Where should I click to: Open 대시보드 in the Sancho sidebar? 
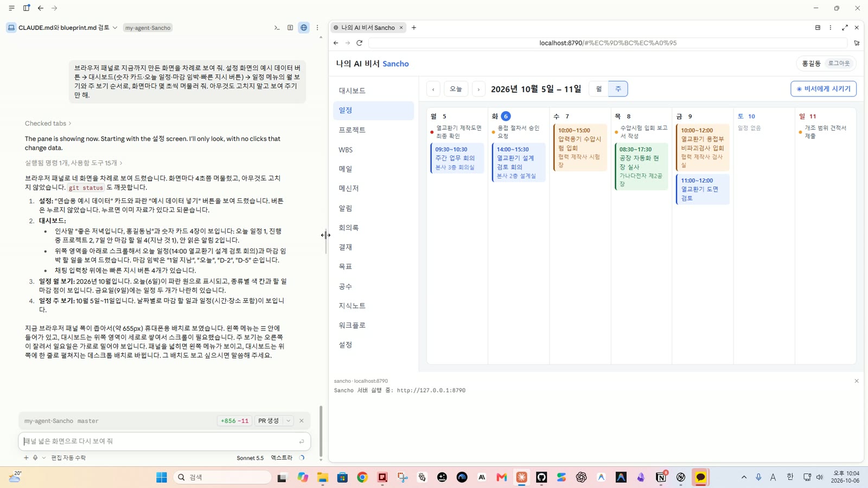(x=373, y=91)
